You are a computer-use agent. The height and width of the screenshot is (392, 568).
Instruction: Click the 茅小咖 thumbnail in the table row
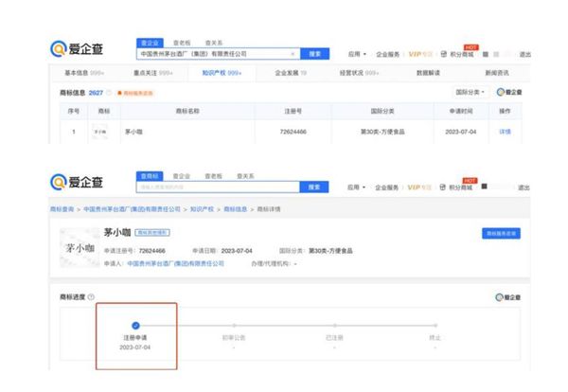pyautogui.click(x=100, y=132)
